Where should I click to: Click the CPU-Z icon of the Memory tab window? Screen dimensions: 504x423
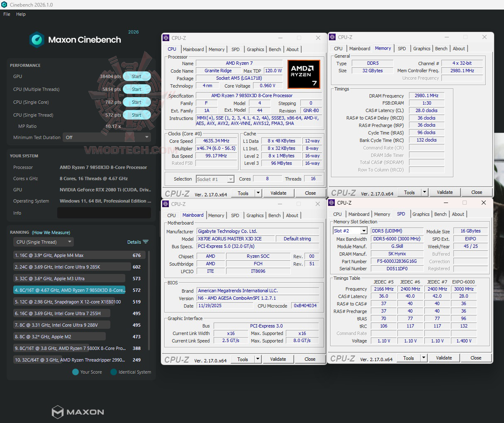click(332, 37)
